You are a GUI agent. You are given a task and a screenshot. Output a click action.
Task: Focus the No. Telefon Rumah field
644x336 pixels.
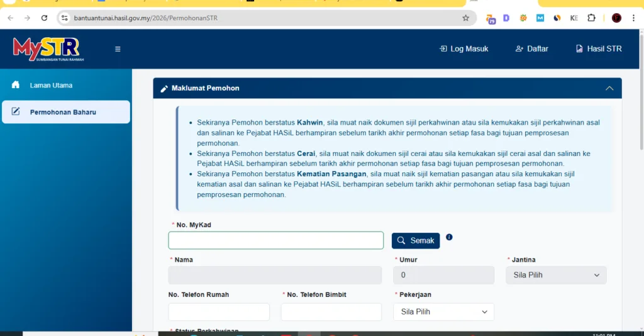pyautogui.click(x=219, y=311)
